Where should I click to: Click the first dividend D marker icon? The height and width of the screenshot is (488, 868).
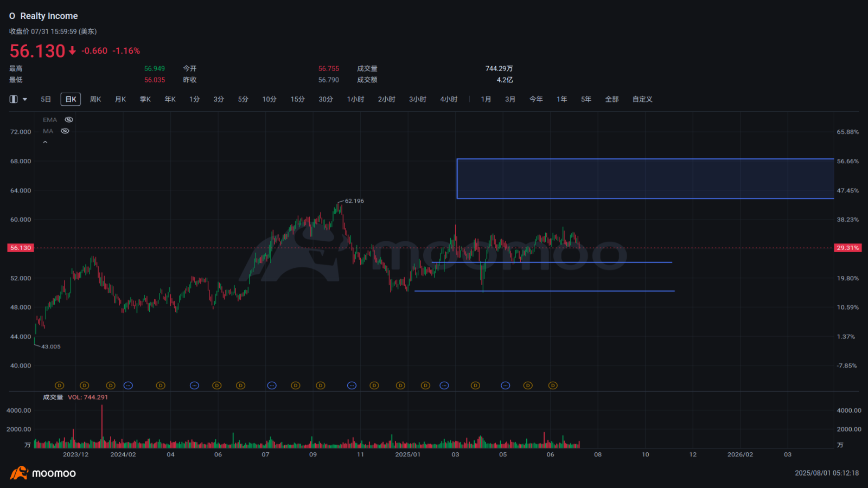(x=60, y=386)
